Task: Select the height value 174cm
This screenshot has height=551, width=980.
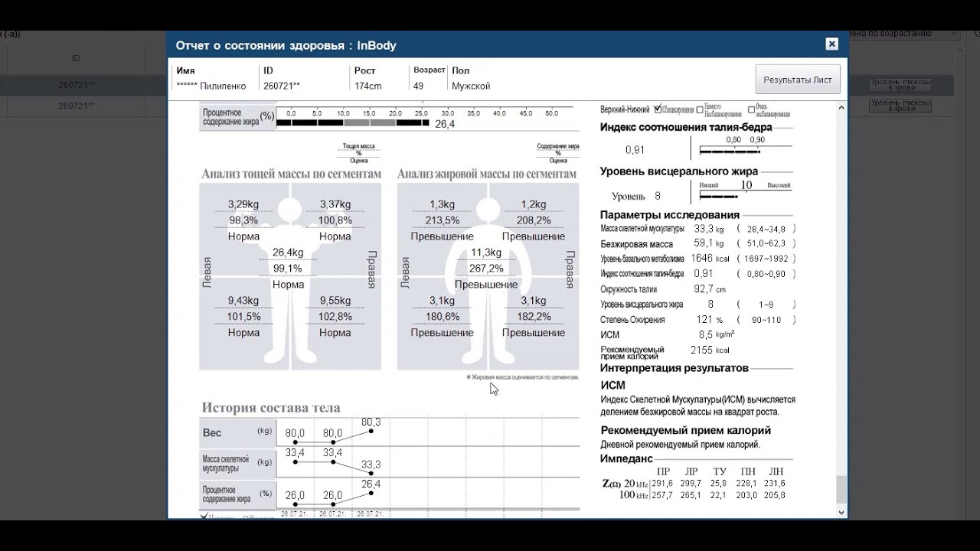Action: point(367,86)
